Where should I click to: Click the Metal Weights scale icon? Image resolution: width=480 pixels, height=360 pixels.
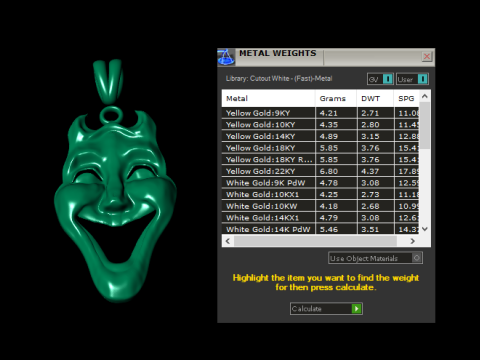click(226, 57)
